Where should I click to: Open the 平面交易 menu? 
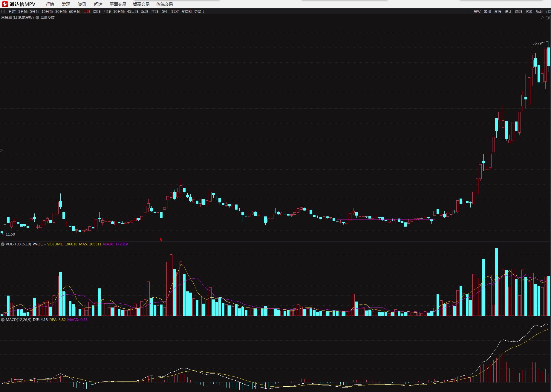[118, 4]
